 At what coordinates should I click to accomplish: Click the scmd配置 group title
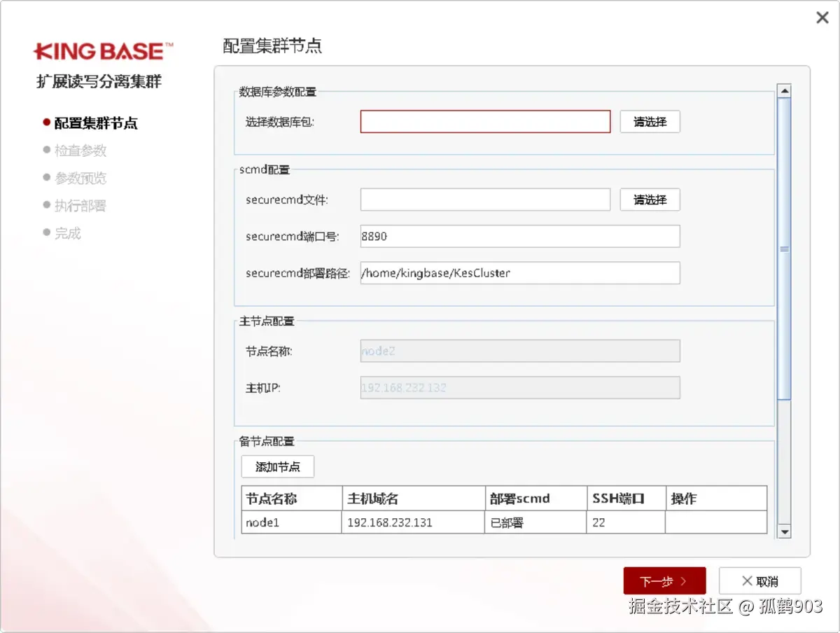264,169
